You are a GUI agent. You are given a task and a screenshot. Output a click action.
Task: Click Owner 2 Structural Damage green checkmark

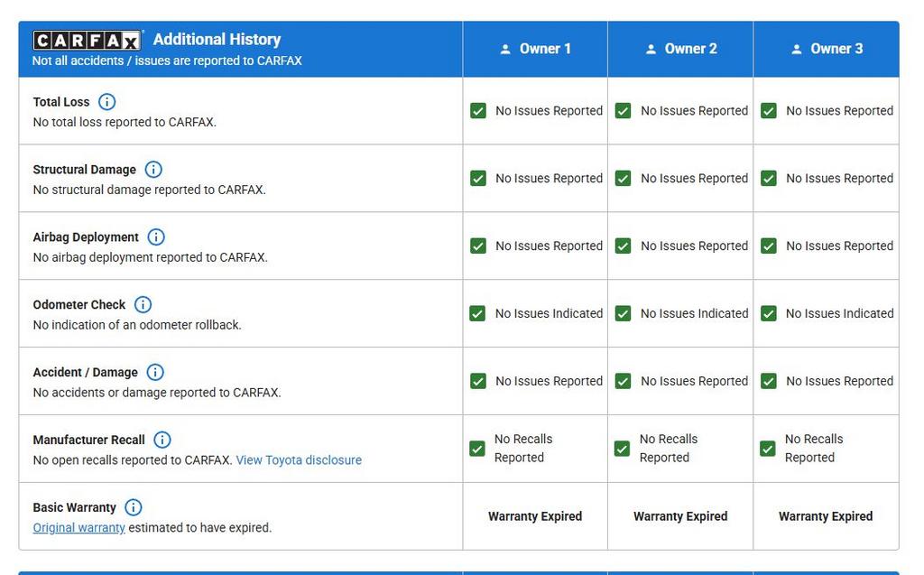(x=623, y=179)
